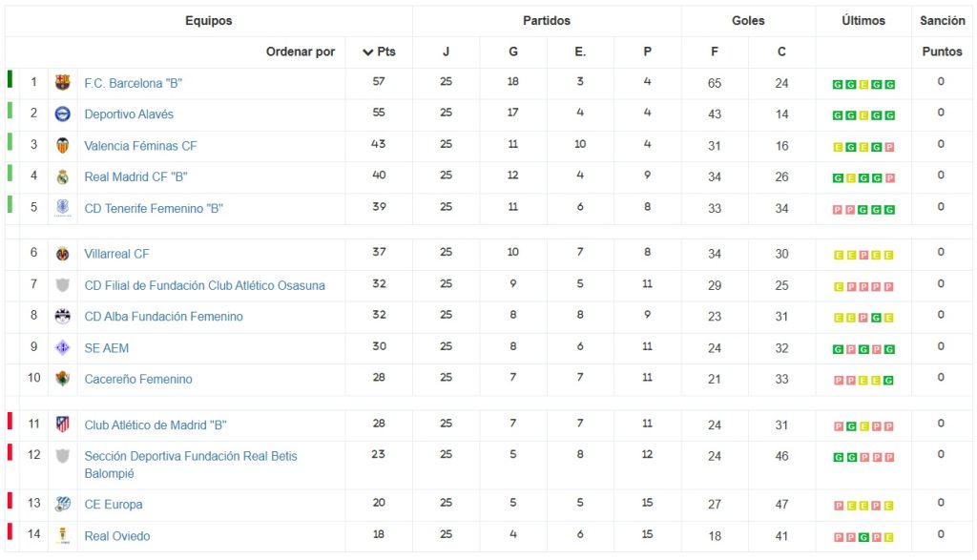Click Barcelona B's last-results colored squares
The width and height of the screenshot is (977, 560).
(x=863, y=84)
